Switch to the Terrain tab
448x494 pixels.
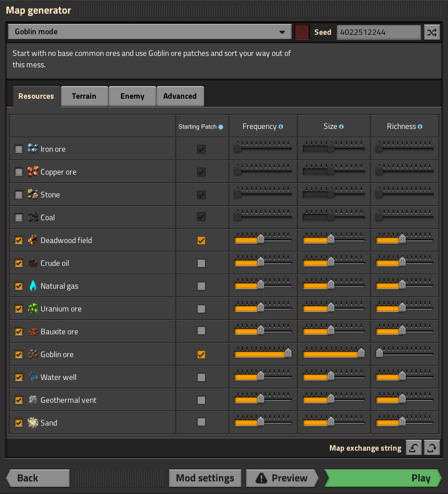84,96
